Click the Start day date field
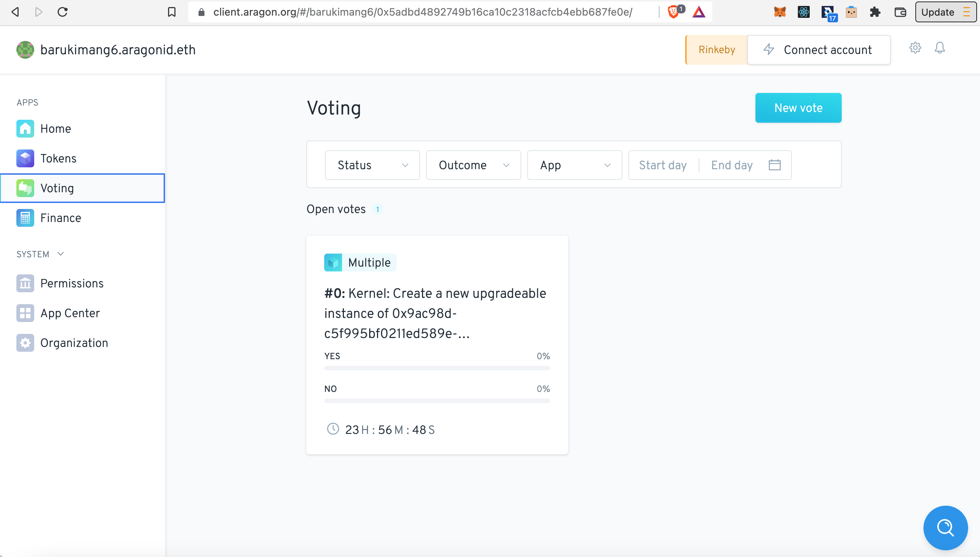This screenshot has height=557, width=980. click(x=663, y=165)
